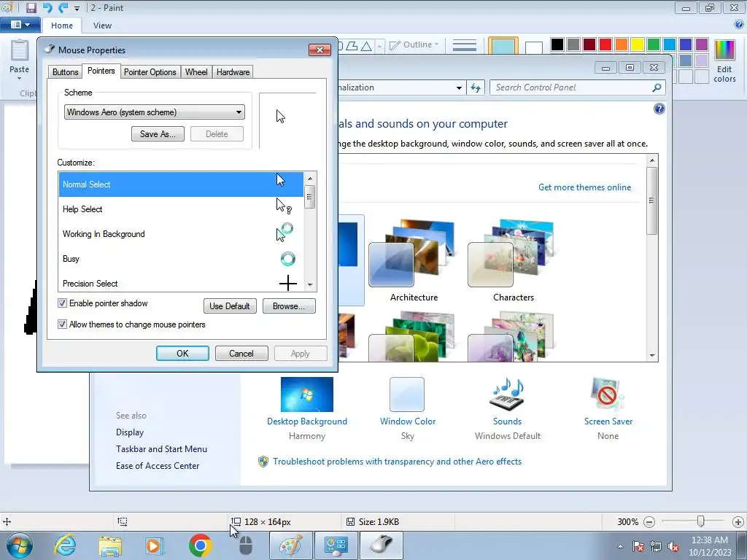This screenshot has height=560, width=747.
Task: Cancel the Mouse Properties dialog
Action: (241, 354)
